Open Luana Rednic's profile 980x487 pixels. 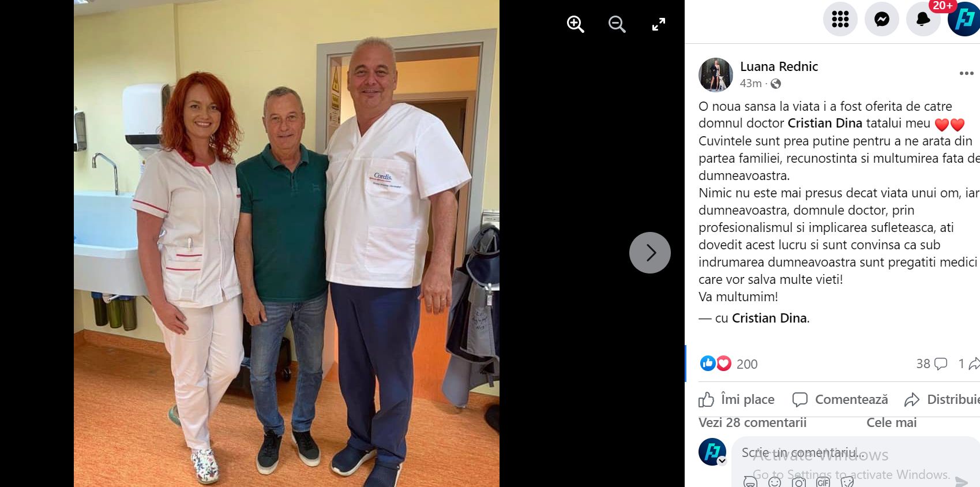tap(779, 66)
